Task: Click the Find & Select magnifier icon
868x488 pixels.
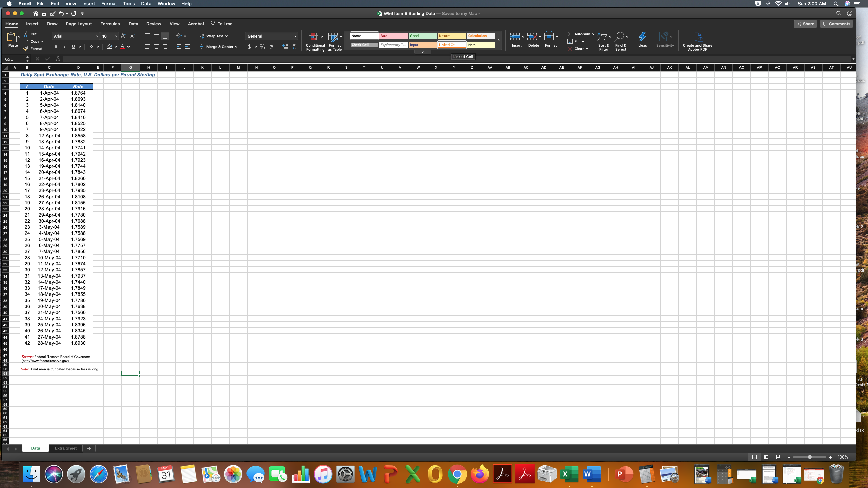Action: pyautogui.click(x=619, y=37)
